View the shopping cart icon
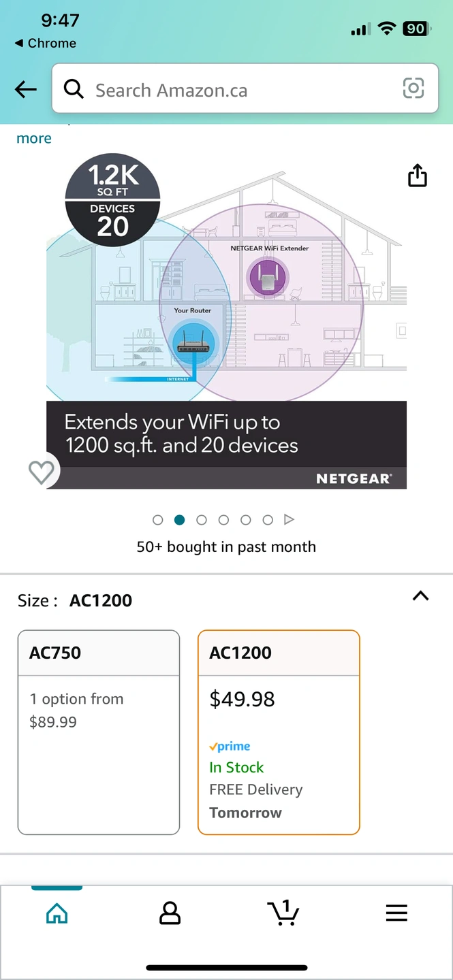Viewport: 453px width, 980px height. (x=283, y=913)
